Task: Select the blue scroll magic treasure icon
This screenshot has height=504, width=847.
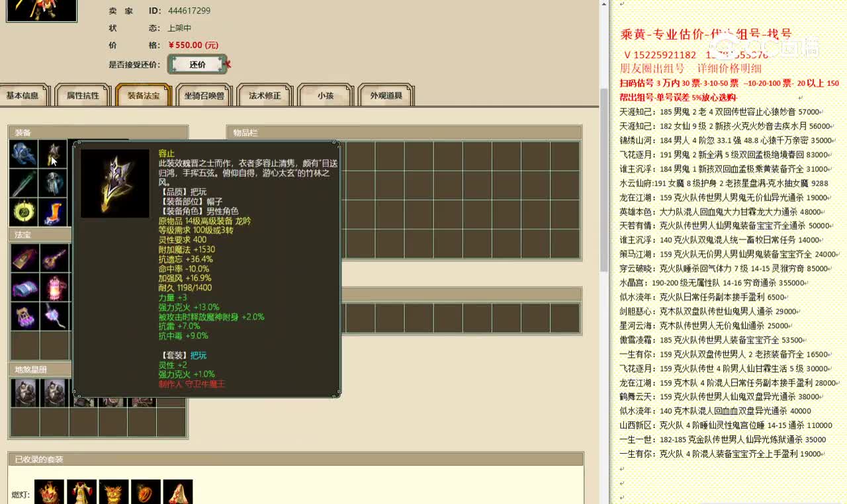Action: [x=24, y=287]
